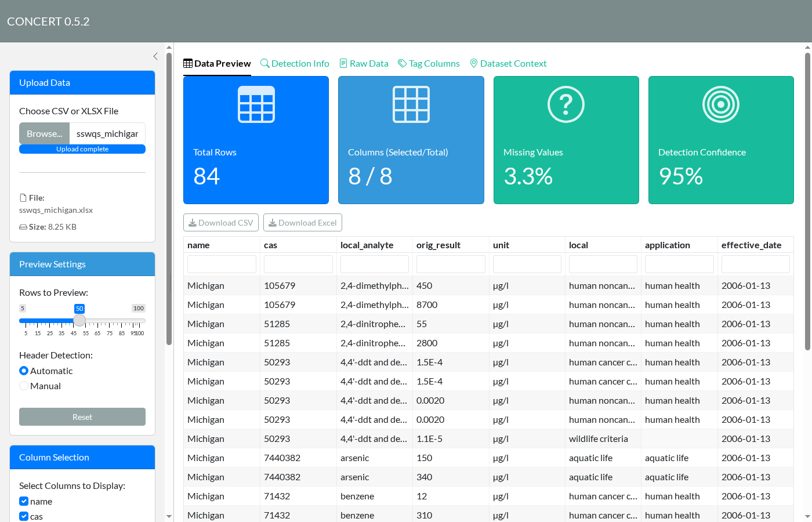The width and height of the screenshot is (812, 522).
Task: Sort by the local column header
Action: point(603,245)
